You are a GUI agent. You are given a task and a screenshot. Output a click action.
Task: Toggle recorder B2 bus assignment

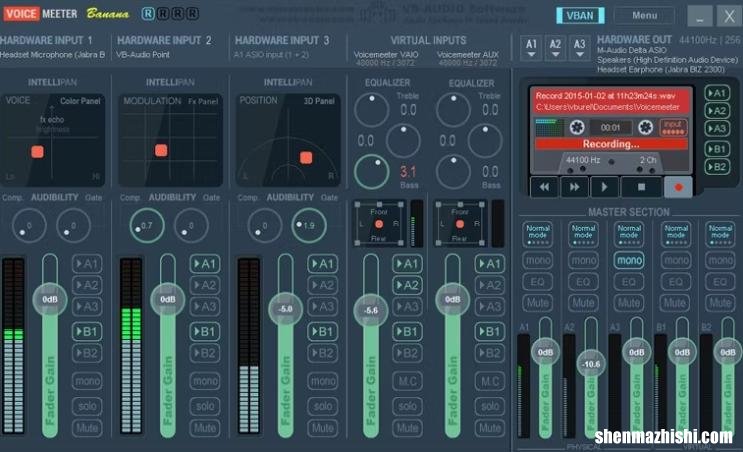pos(717,167)
